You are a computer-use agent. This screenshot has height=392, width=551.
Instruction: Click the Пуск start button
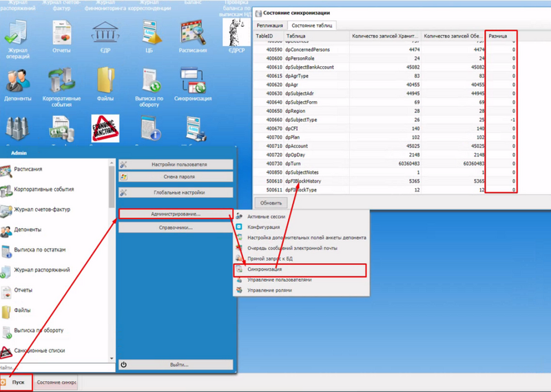click(x=18, y=382)
